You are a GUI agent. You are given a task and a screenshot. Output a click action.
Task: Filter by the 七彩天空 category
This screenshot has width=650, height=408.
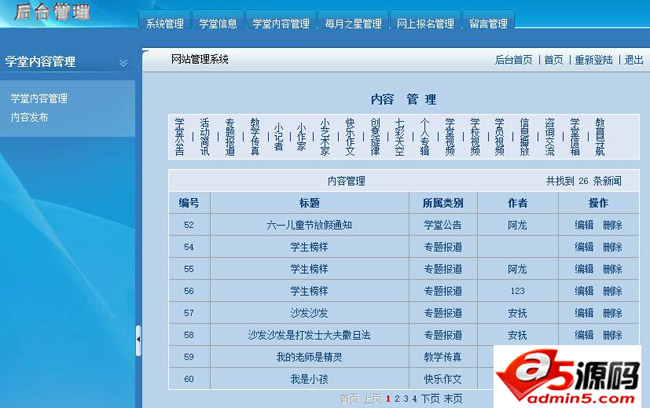400,137
